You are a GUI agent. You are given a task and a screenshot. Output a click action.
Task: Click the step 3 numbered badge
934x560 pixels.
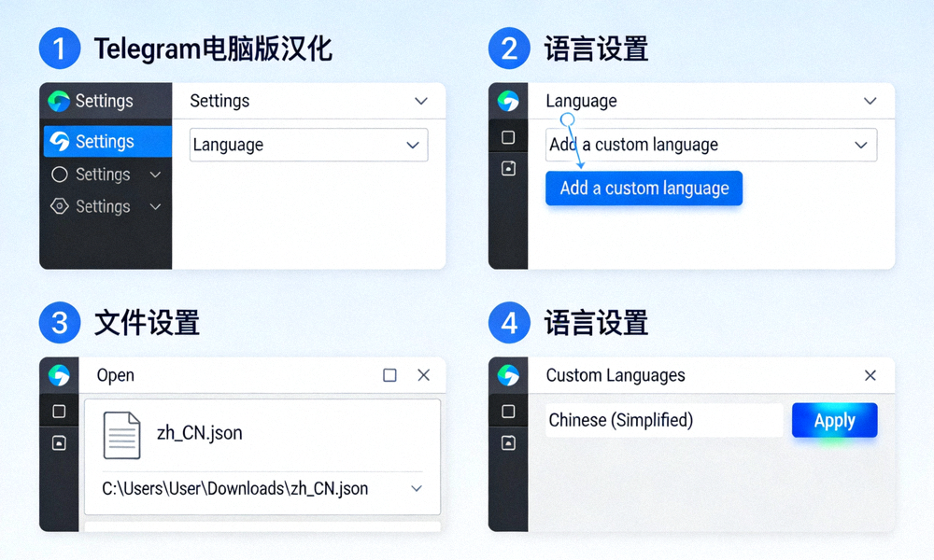pyautogui.click(x=60, y=322)
